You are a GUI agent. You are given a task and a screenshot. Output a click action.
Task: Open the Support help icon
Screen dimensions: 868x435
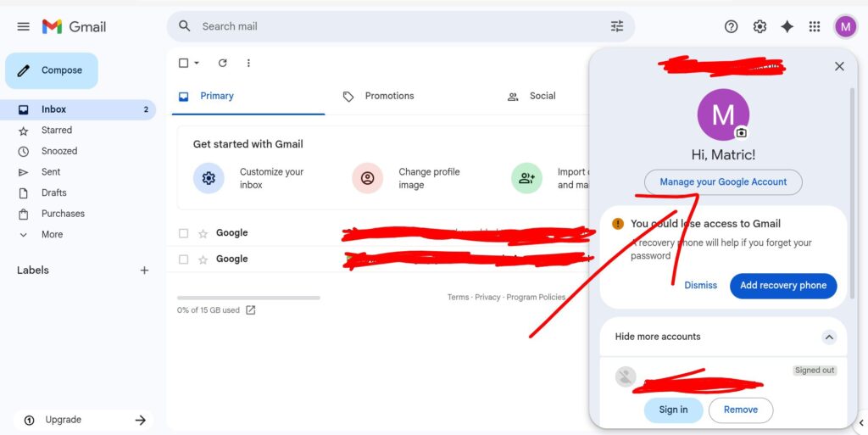click(731, 26)
